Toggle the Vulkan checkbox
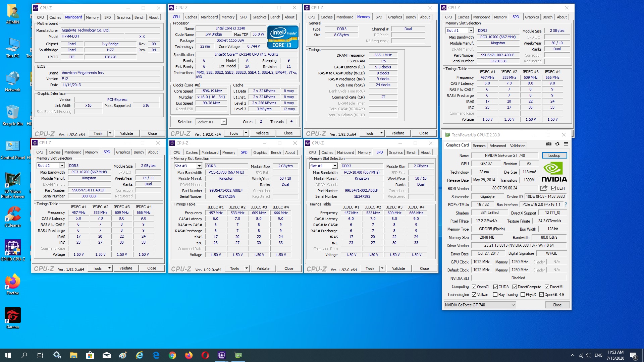Screen dimensions: 644x362 point(474,295)
